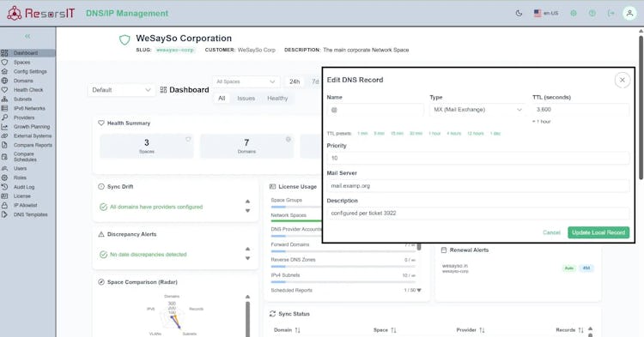Click the Description field about ticket 3922
The width and height of the screenshot is (644, 337).
click(x=478, y=214)
